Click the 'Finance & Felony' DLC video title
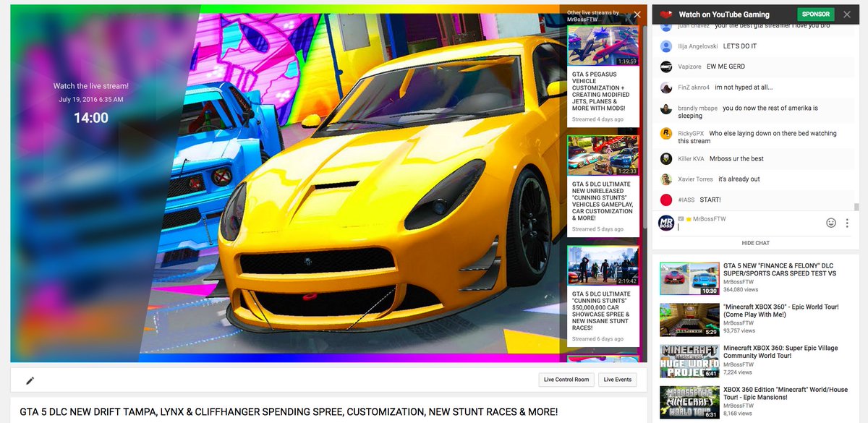 point(780,270)
